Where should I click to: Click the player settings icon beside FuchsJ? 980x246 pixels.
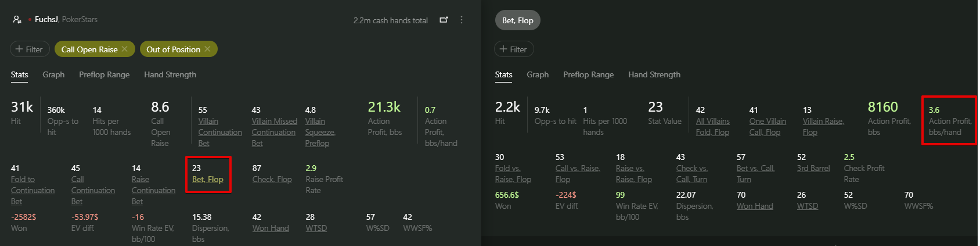tap(17, 19)
